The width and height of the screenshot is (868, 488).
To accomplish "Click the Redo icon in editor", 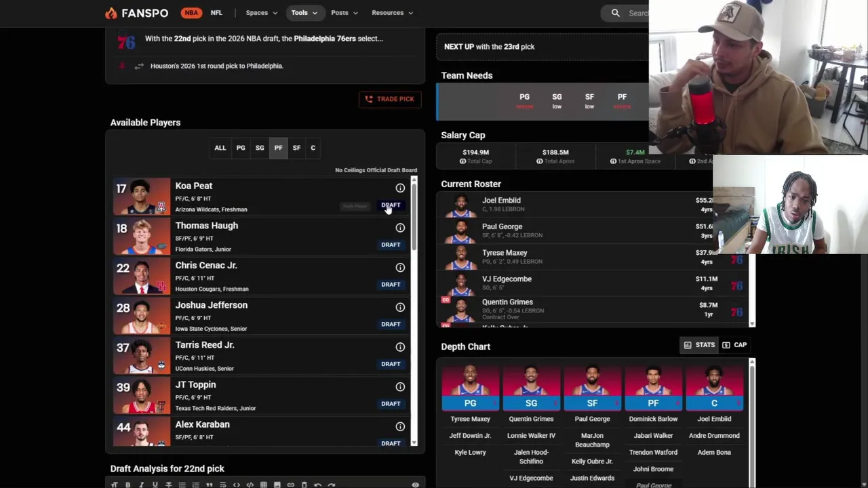I will [x=332, y=485].
